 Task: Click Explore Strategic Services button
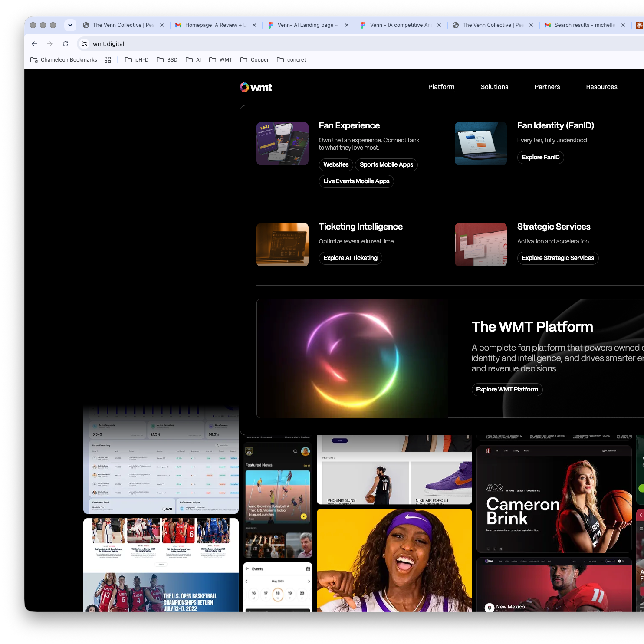[558, 258]
